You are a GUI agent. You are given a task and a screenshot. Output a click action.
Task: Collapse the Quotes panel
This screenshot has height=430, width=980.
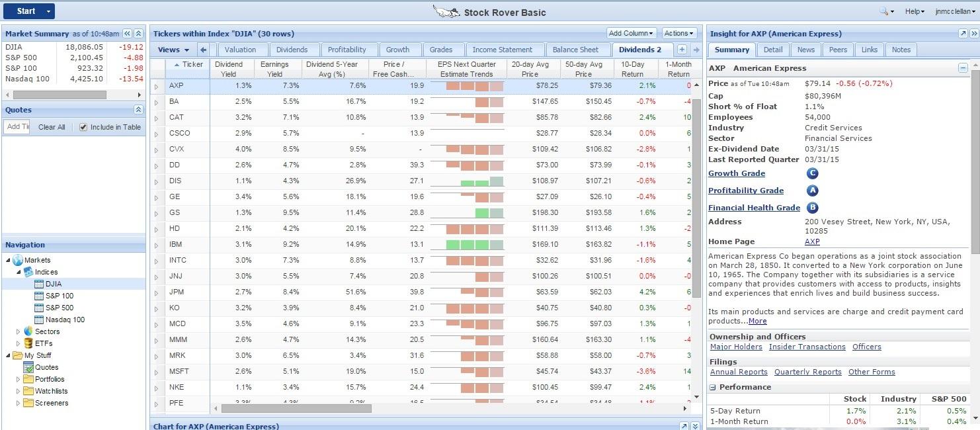tap(138, 110)
